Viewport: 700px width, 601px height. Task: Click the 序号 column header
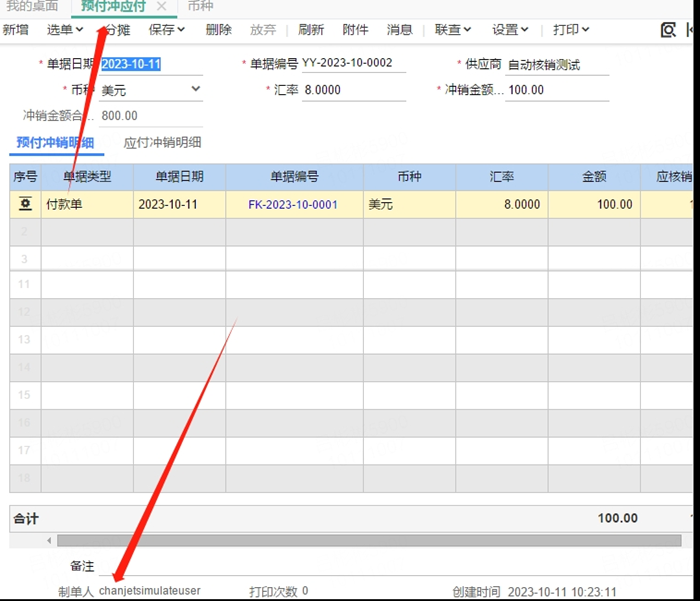[x=25, y=177]
